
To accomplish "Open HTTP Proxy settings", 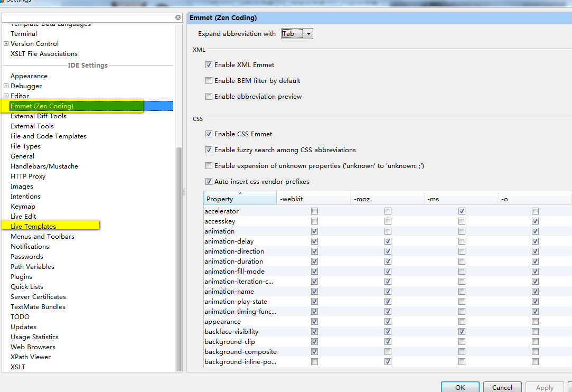I will (28, 176).
